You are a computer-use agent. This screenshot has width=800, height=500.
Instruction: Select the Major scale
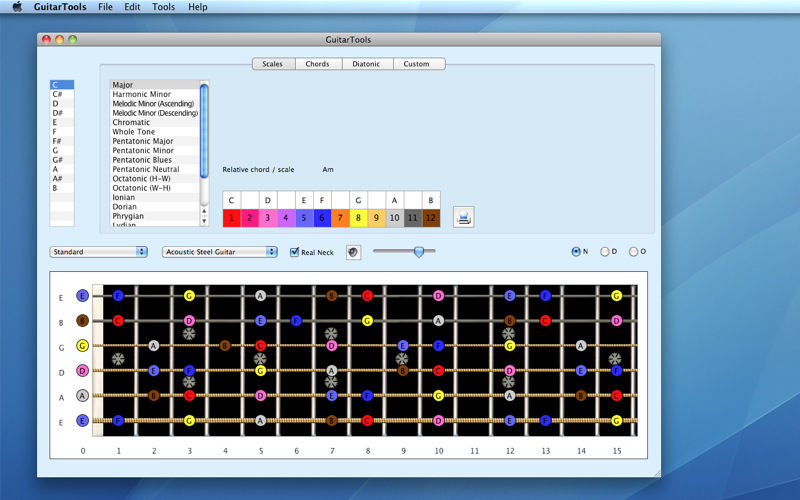click(155, 85)
